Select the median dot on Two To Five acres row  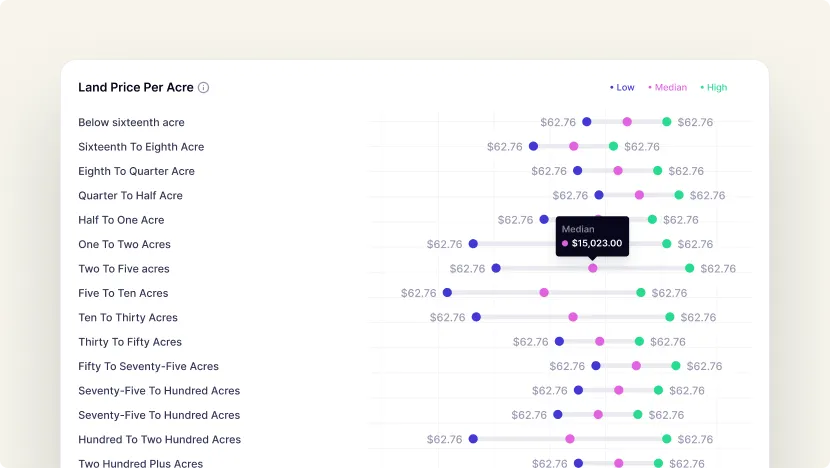point(593,268)
